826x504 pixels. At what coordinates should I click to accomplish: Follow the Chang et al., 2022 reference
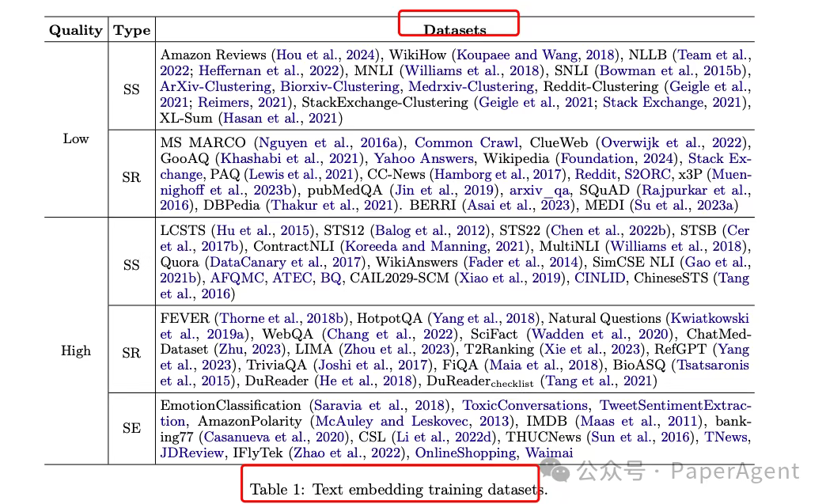click(x=390, y=335)
